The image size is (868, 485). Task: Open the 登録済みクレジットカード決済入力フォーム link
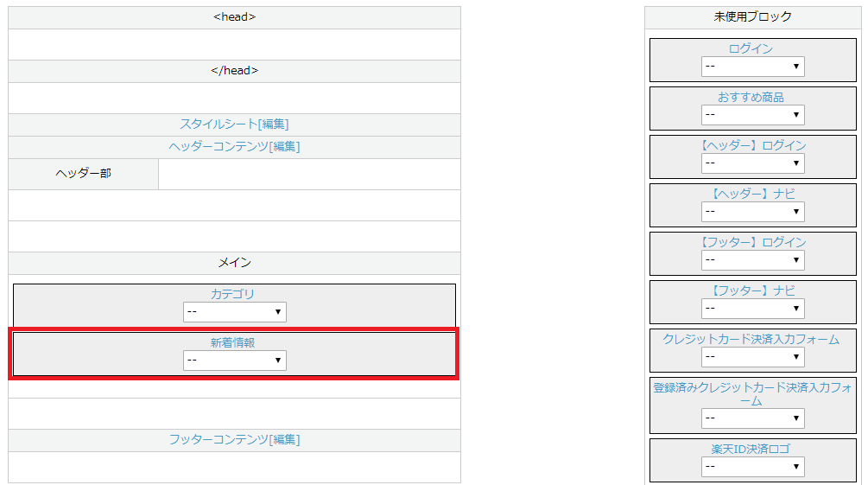751,394
